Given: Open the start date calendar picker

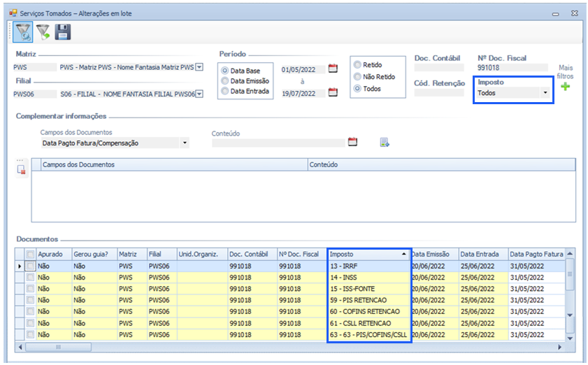Looking at the screenshot, I should point(333,69).
